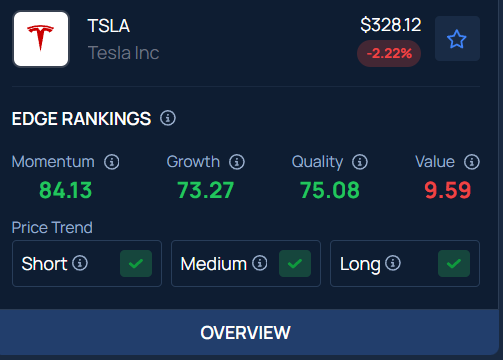The image size is (503, 360).
Task: Click the TSLA ticker symbol
Action: (109, 26)
